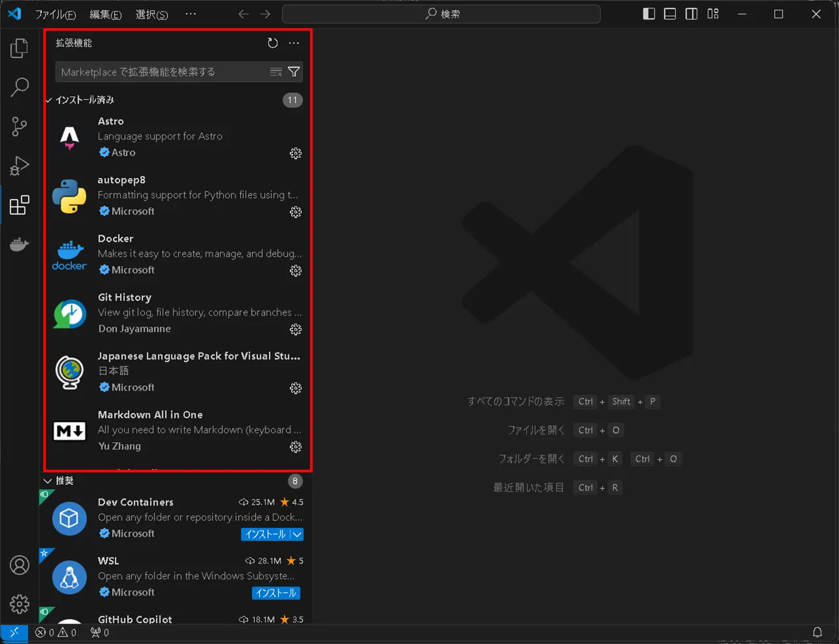The image size is (839, 644).
Task: Select the WSL recommended extension entry
Action: [x=176, y=577]
